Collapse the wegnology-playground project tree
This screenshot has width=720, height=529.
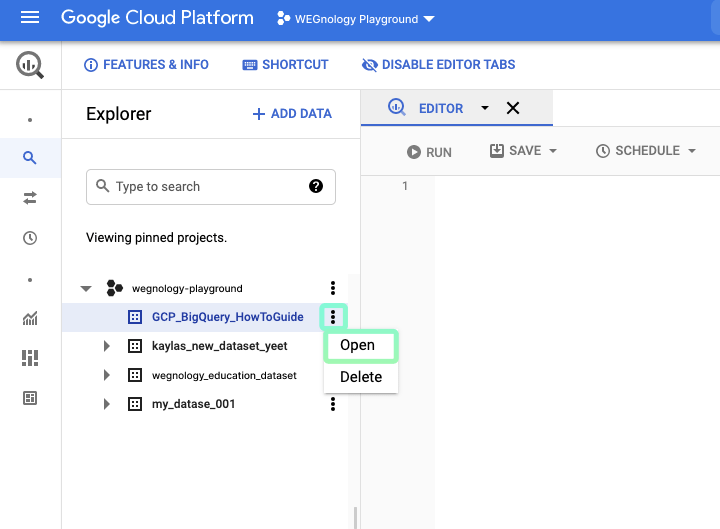click(86, 288)
